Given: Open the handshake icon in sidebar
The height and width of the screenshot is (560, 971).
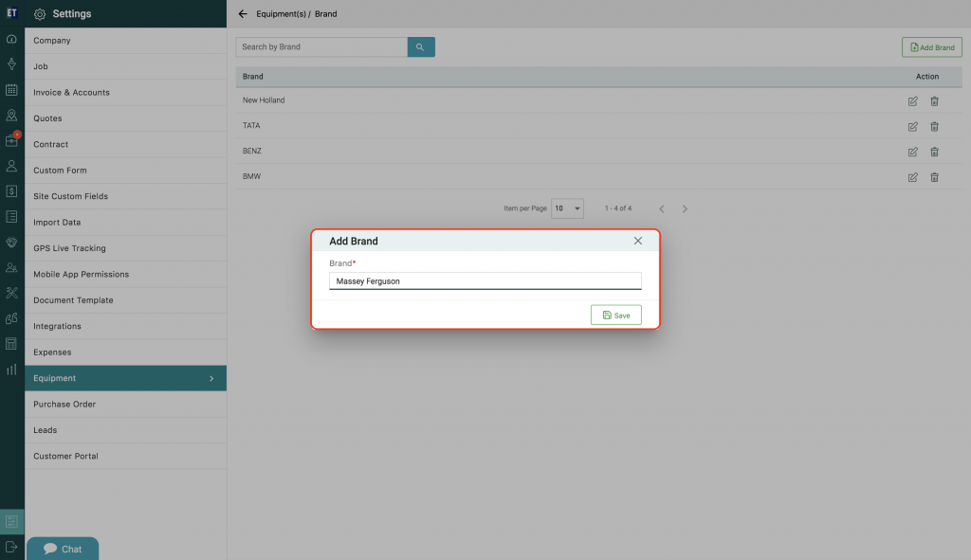Looking at the screenshot, I should tap(11, 242).
